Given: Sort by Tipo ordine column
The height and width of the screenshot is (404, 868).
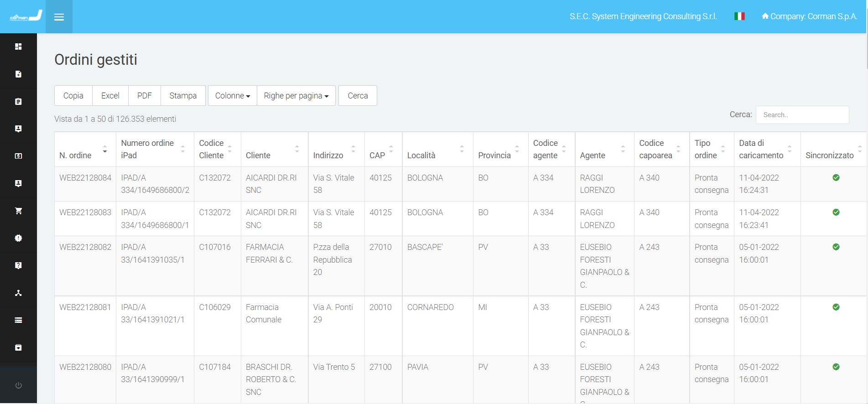Looking at the screenshot, I should click(712, 150).
